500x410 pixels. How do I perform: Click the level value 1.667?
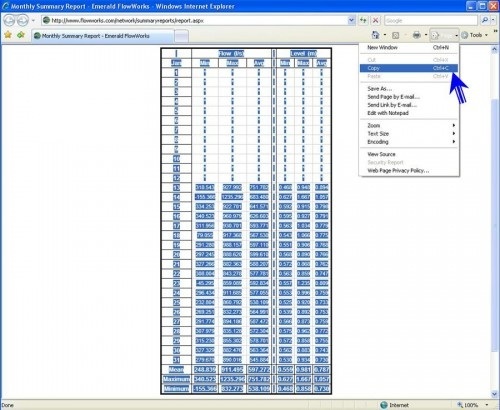tap(303, 379)
